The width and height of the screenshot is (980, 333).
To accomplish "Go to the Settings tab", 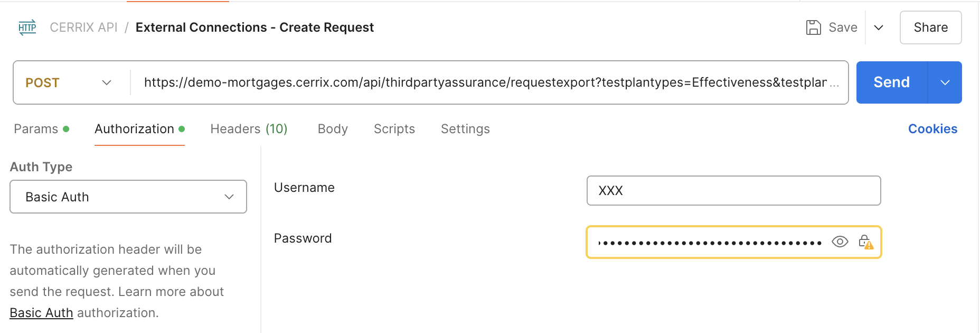I will pyautogui.click(x=465, y=129).
